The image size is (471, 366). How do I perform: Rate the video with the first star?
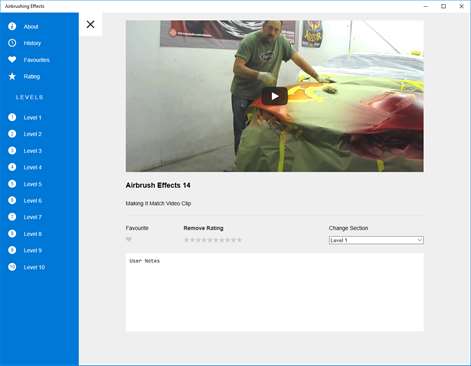pyautogui.click(x=186, y=240)
